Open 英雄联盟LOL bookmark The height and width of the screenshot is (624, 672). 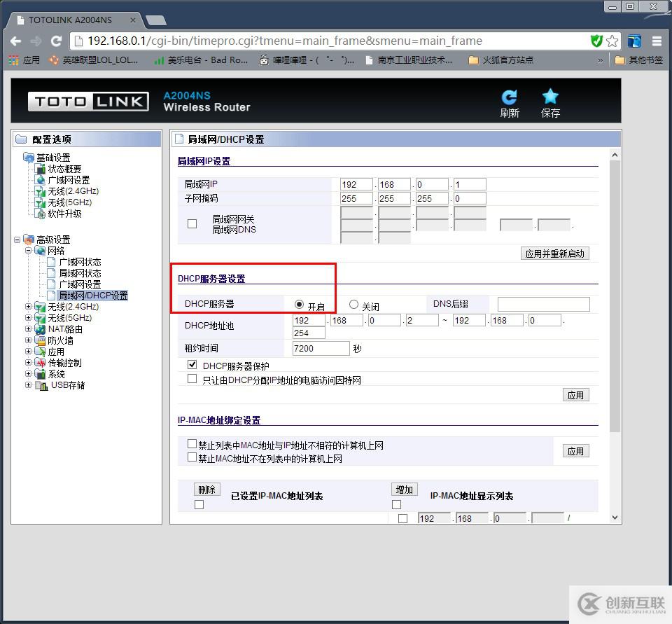click(94, 60)
